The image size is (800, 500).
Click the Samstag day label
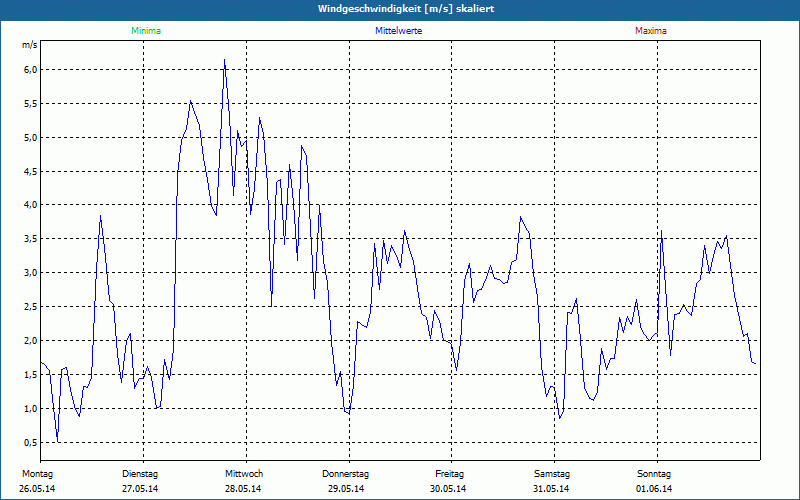coord(552,474)
